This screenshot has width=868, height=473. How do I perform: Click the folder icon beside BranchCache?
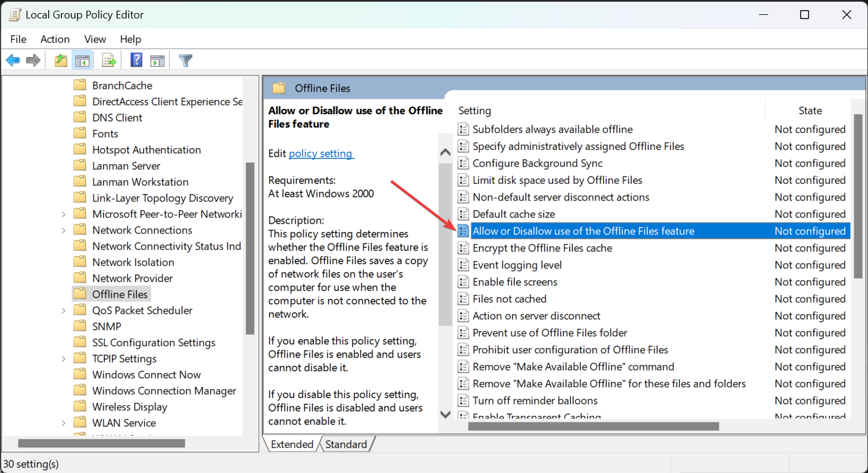coord(80,85)
